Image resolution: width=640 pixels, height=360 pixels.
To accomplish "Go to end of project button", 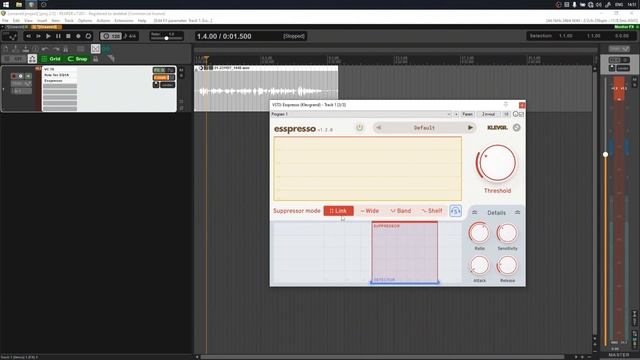I will 38,36.
